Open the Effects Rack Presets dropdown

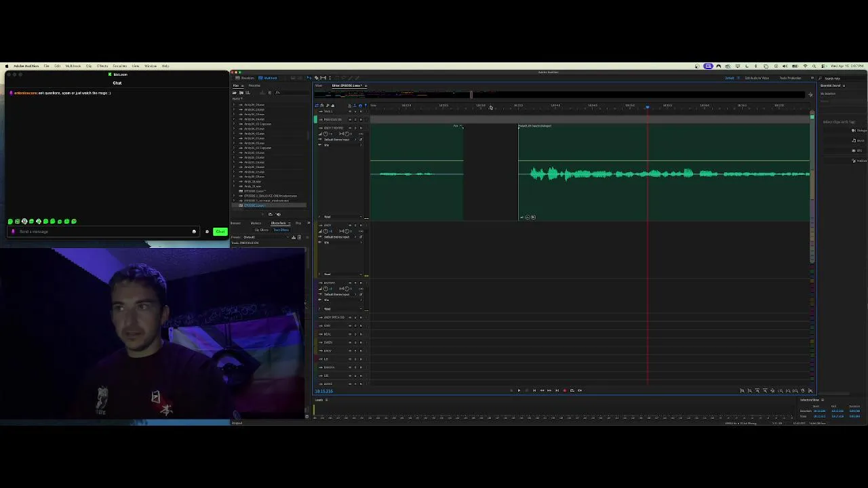pos(266,237)
